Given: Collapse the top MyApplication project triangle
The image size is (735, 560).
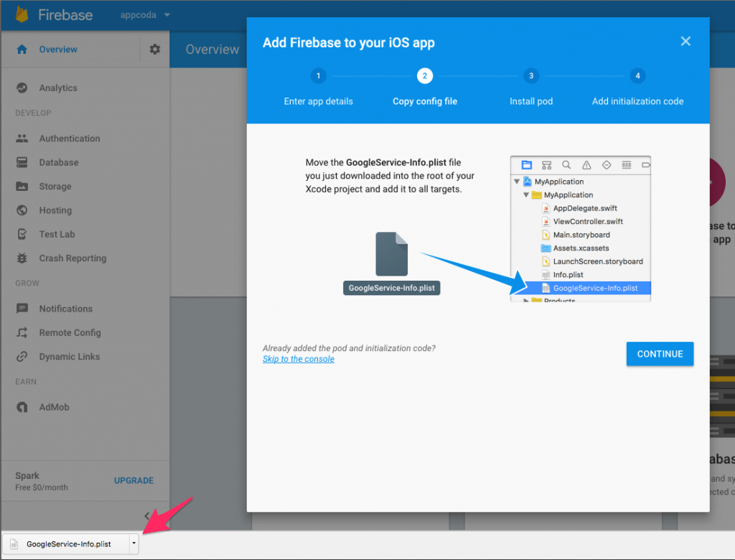Looking at the screenshot, I should click(x=517, y=182).
